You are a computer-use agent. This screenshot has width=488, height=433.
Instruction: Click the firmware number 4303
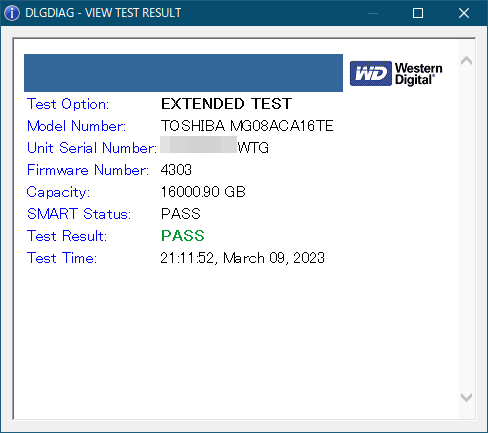click(176, 170)
